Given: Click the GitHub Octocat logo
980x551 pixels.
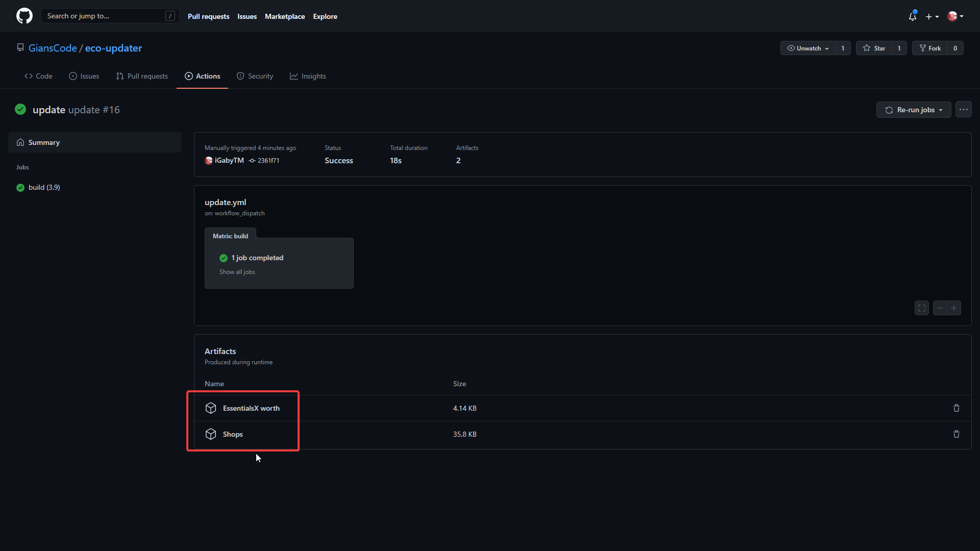Looking at the screenshot, I should (24, 16).
